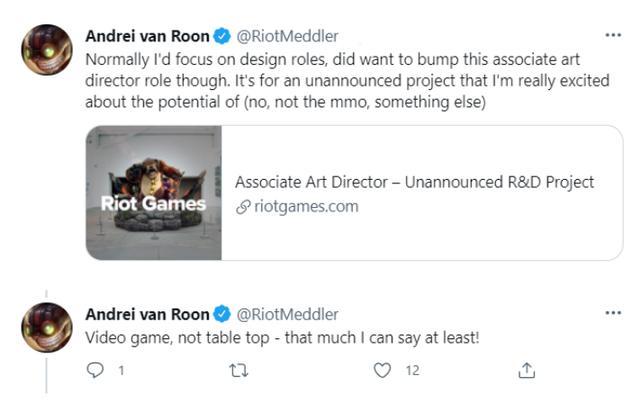The width and height of the screenshot is (640, 403).
Task: Open more options on second tweet
Action: 613,314
